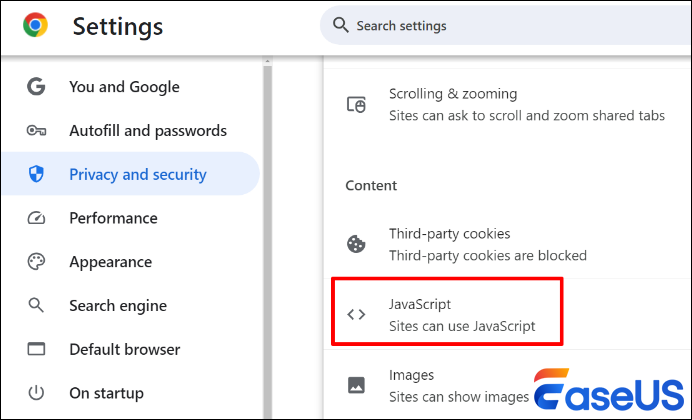Click the On startup power icon
This screenshot has width=692, height=420.
[x=37, y=393]
